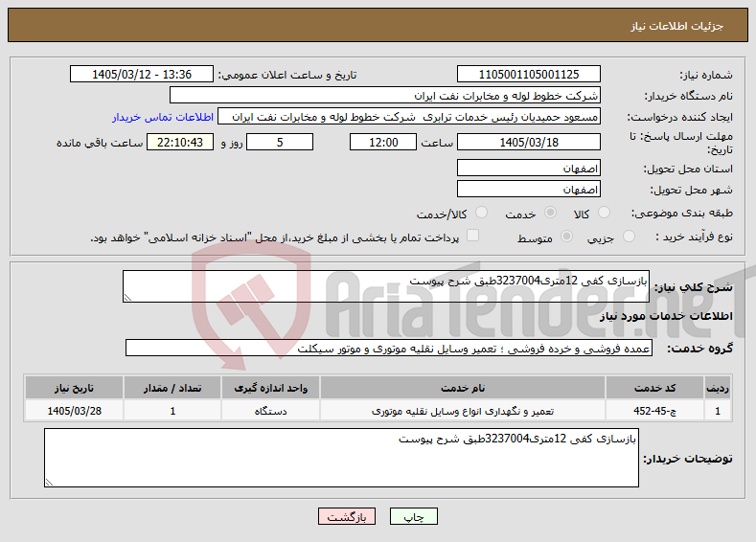
Task: Click the remaining time field 22:10:43
Action: [180, 142]
